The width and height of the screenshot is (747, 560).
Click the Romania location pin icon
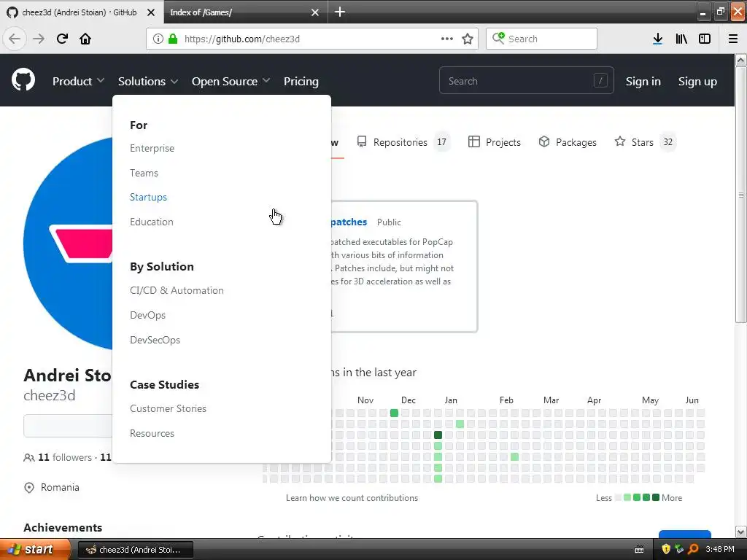point(29,488)
